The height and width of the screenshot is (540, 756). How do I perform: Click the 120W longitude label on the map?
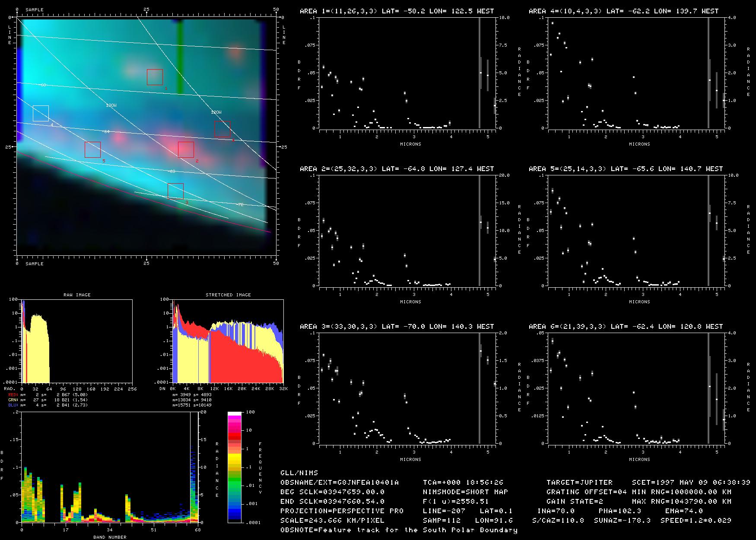pos(216,112)
